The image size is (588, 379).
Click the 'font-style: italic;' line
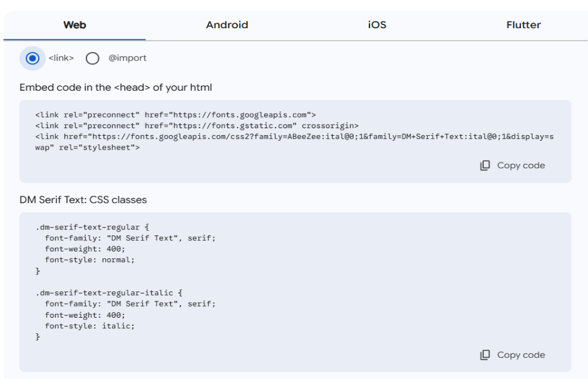90,326
